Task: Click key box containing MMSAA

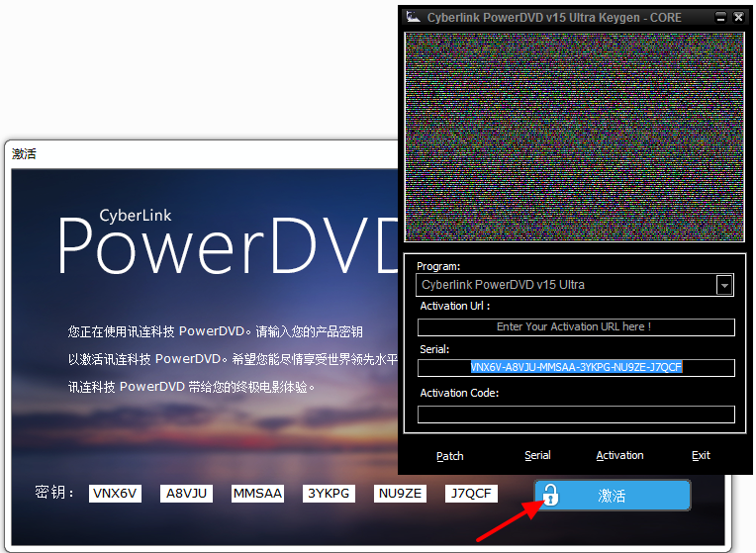Action: (x=257, y=494)
